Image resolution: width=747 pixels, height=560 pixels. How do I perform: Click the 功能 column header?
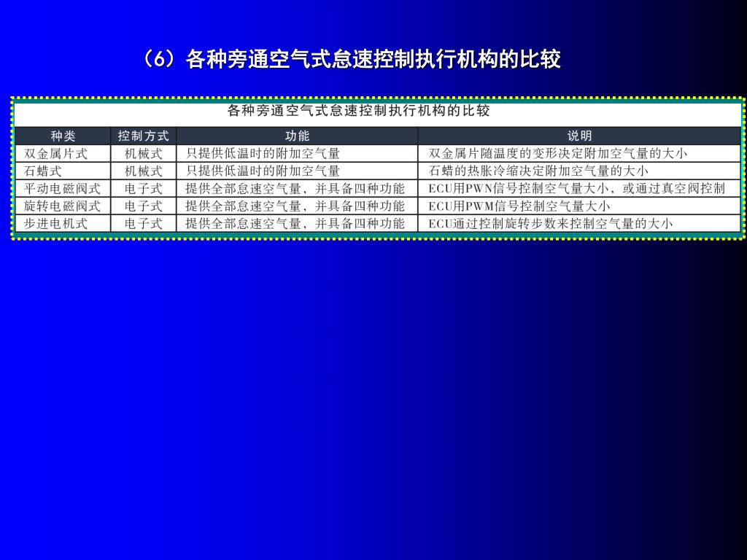point(298,136)
